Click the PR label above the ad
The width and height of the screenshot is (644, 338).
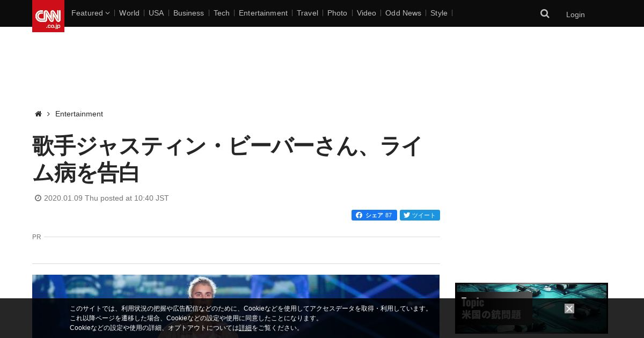(x=36, y=237)
